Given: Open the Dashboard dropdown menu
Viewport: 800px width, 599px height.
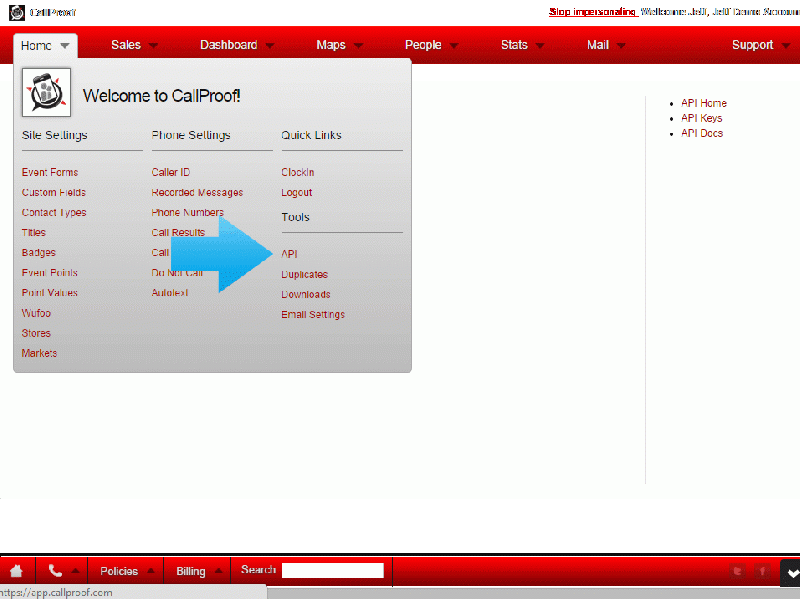Looking at the screenshot, I should (236, 45).
